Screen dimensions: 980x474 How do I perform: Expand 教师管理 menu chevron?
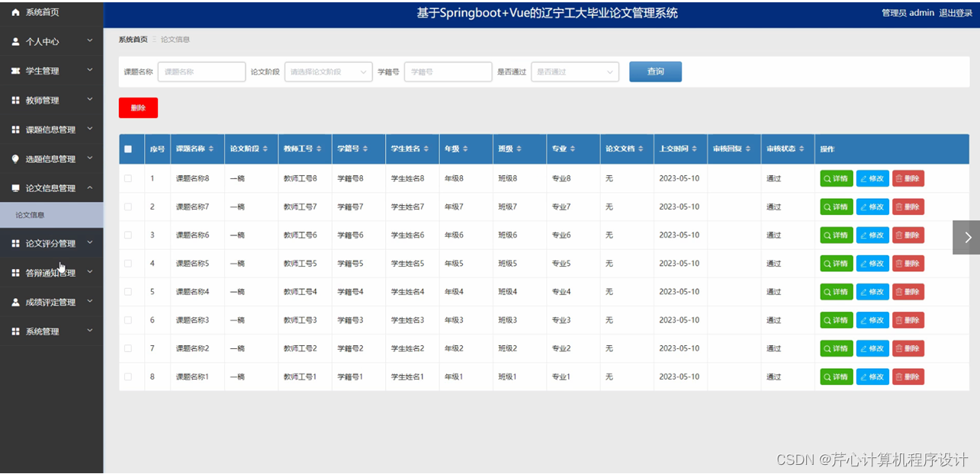click(x=90, y=99)
